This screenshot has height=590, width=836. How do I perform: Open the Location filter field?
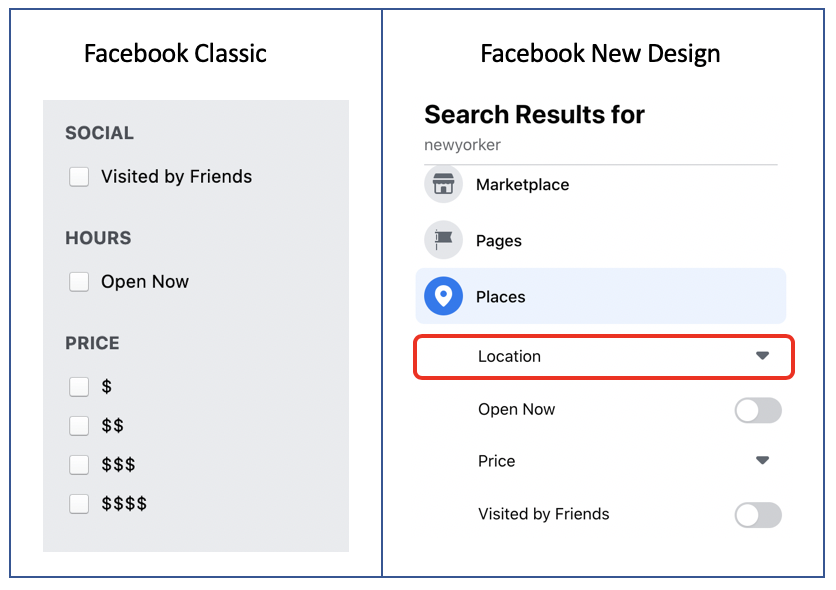604,357
